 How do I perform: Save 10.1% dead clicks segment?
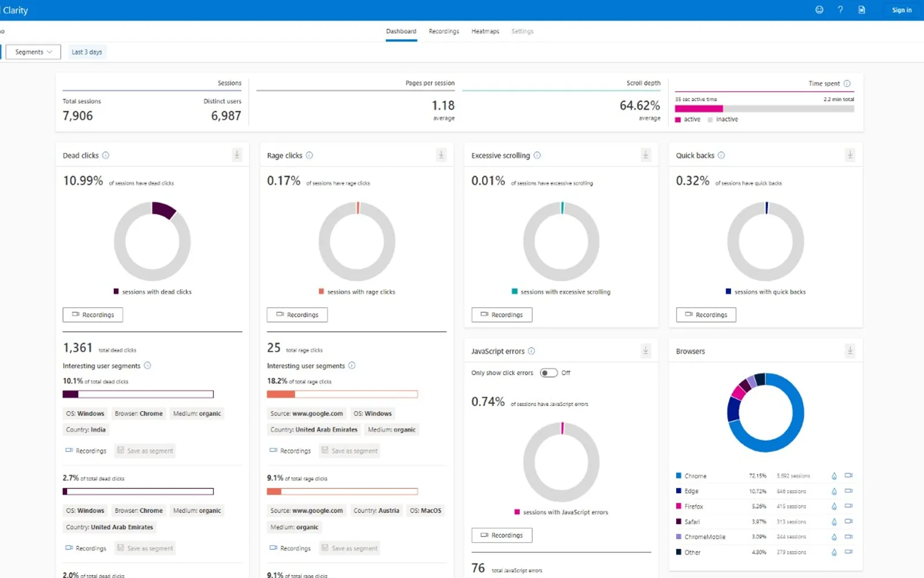tap(145, 451)
